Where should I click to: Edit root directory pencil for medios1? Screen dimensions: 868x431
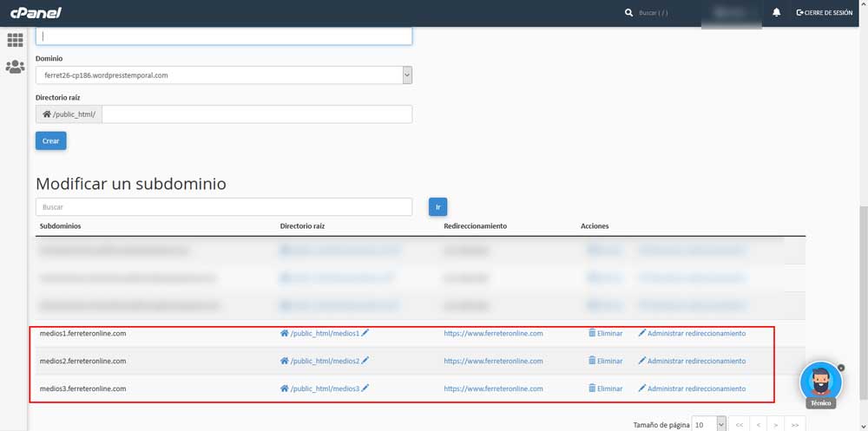(365, 333)
